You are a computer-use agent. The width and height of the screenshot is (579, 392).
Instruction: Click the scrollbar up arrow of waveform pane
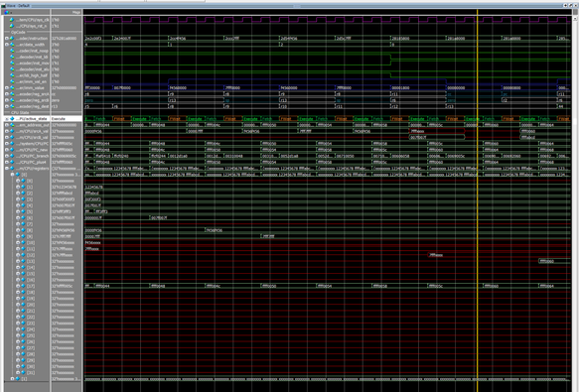tap(575, 20)
